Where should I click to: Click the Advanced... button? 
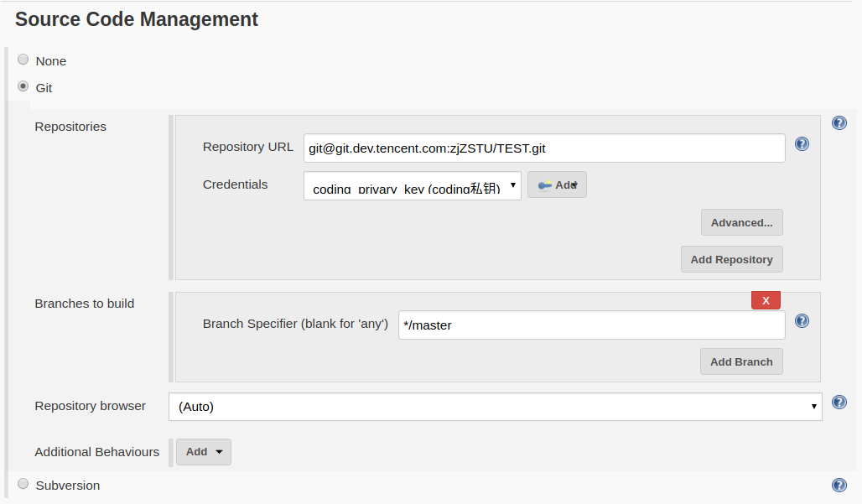tap(741, 223)
